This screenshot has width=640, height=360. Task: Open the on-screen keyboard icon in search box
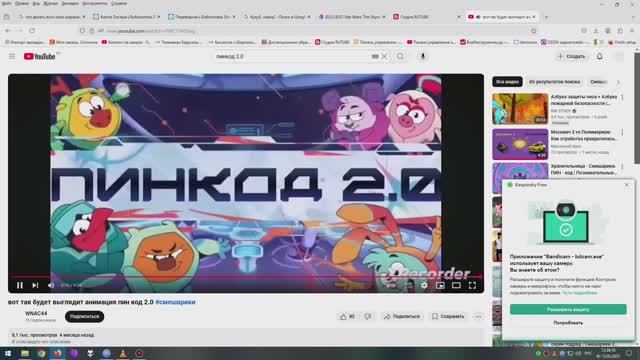[375, 56]
